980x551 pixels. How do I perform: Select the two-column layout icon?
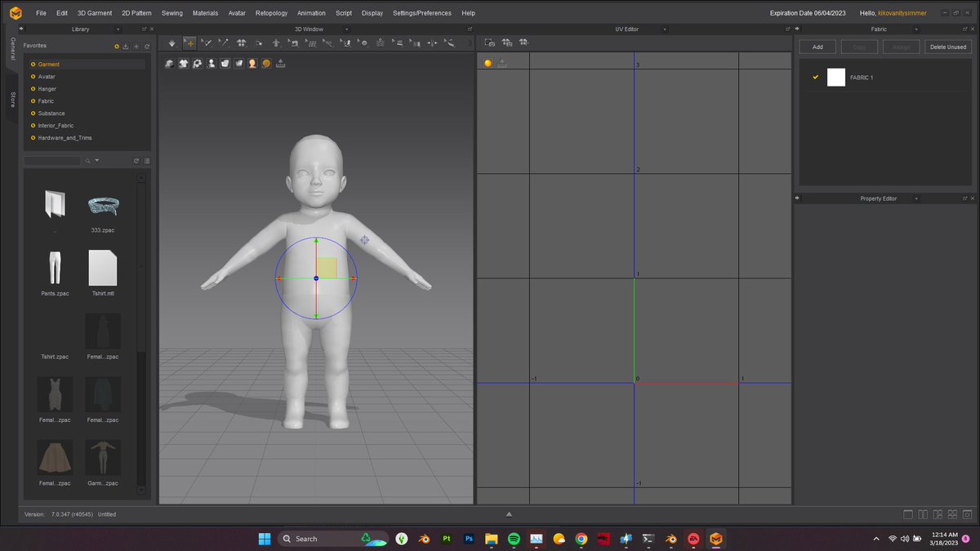923,514
